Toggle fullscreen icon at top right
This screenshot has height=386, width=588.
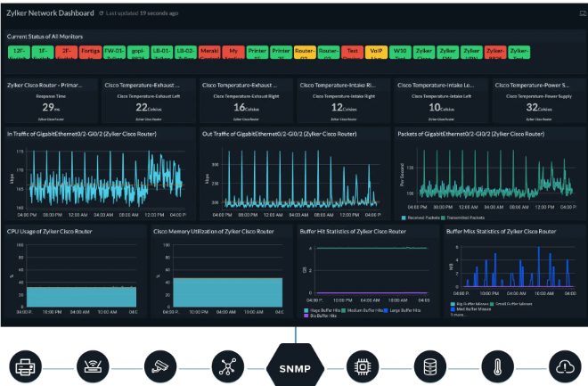coord(580,14)
